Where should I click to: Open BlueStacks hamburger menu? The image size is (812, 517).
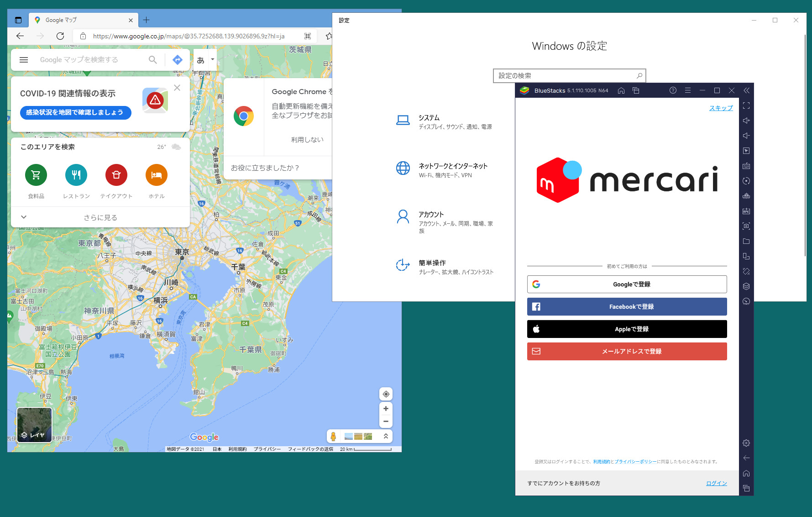[688, 90]
